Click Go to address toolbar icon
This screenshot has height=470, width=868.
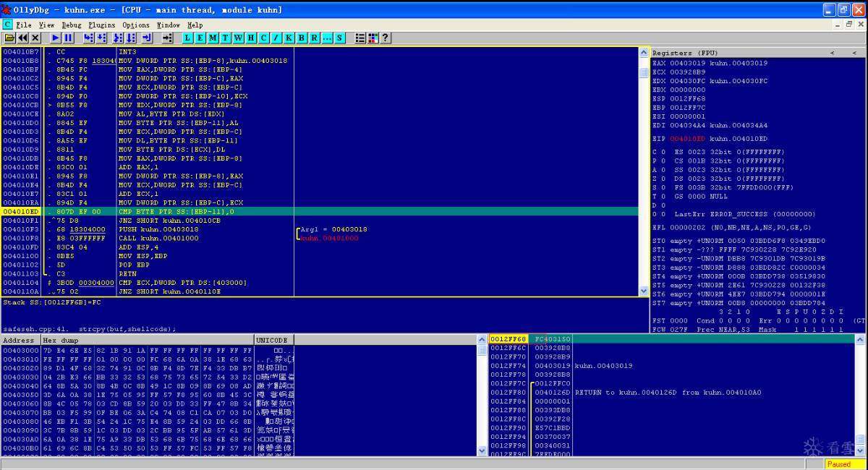[167, 38]
